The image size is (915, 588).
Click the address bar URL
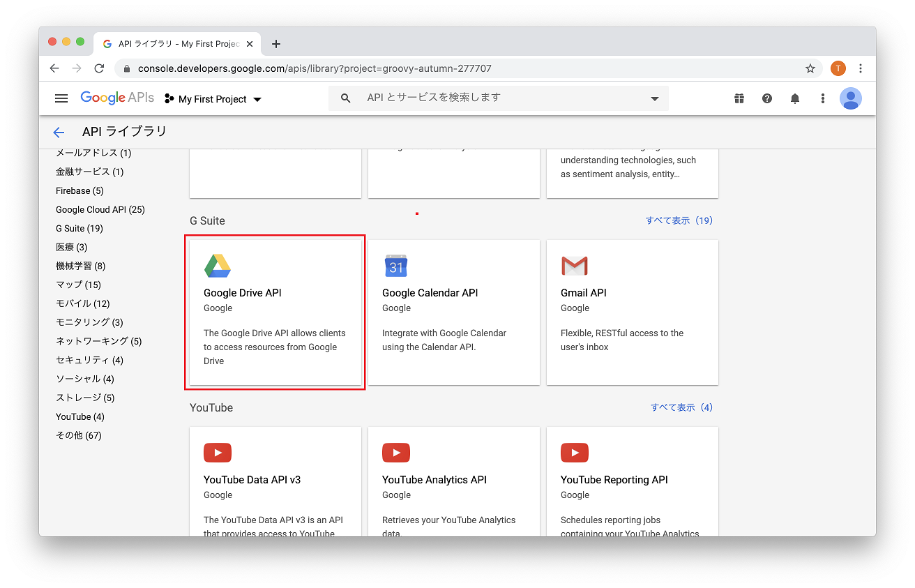pyautogui.click(x=315, y=68)
